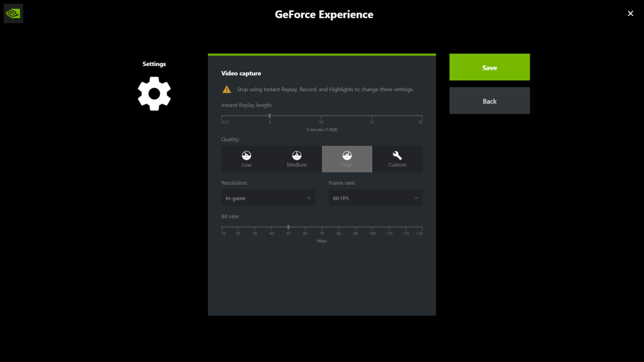Click the GeForce Experience title

324,14
